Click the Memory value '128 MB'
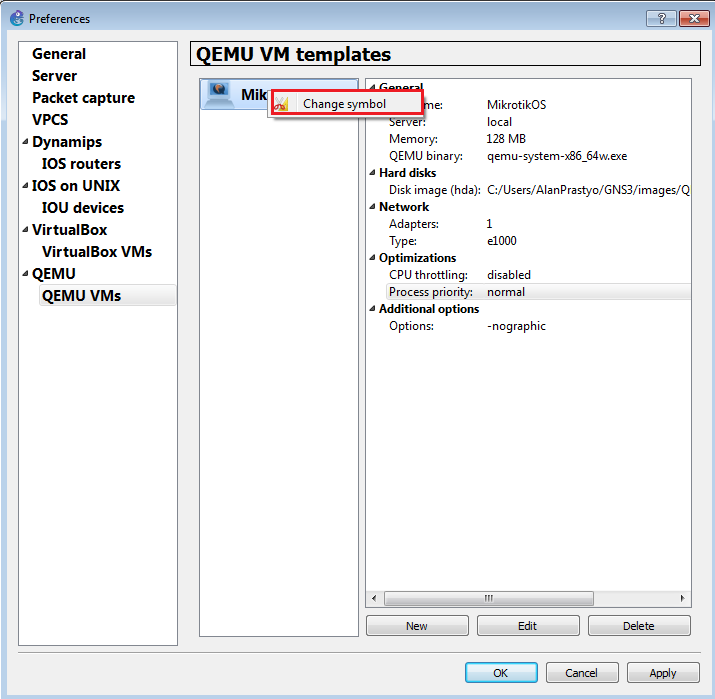Screen dimensions: 715x699 pos(506,139)
